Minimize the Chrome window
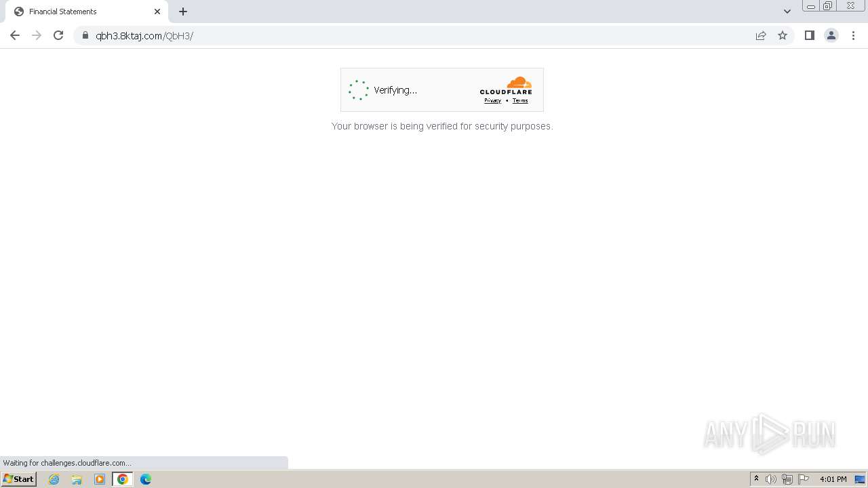The height and width of the screenshot is (488, 868). (x=811, y=6)
